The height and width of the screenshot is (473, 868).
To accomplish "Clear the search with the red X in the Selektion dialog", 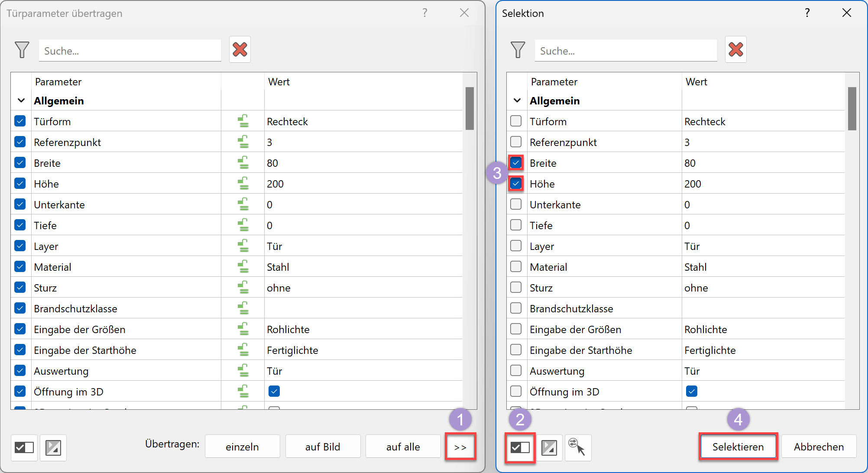I will click(x=735, y=50).
